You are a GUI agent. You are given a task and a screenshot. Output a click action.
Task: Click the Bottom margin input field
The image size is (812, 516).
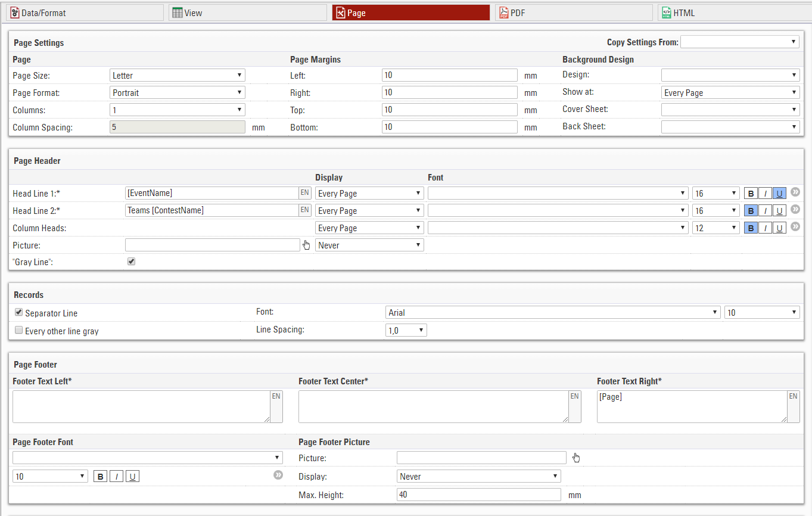pyautogui.click(x=450, y=127)
